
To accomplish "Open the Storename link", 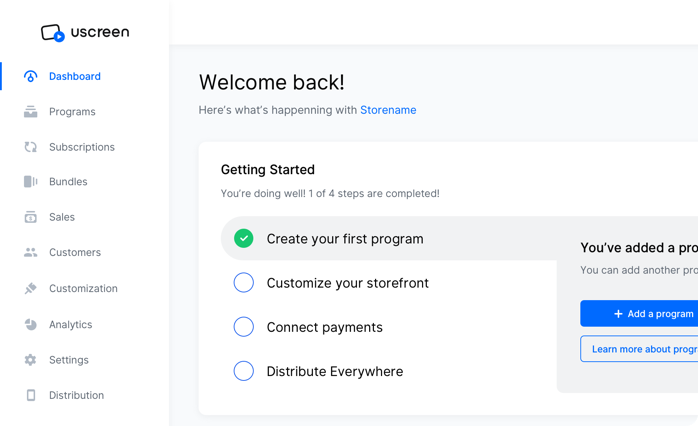I will [x=388, y=110].
